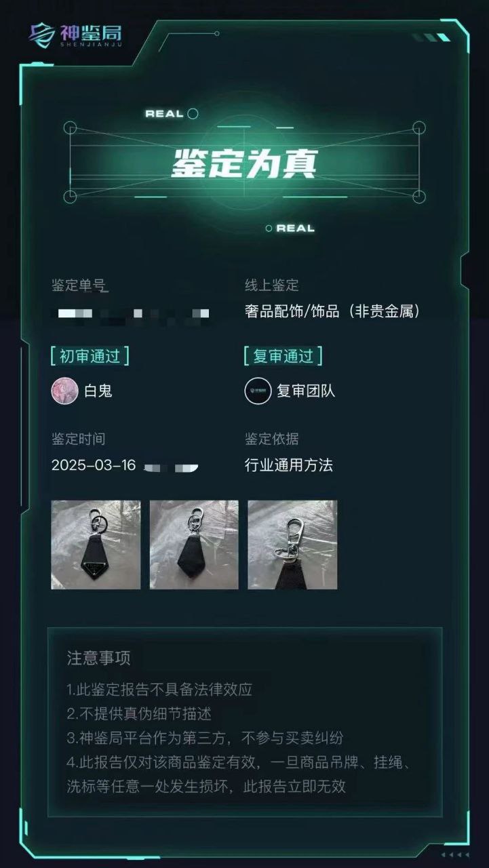Tap the 复审团队 round avatar

[x=258, y=391]
